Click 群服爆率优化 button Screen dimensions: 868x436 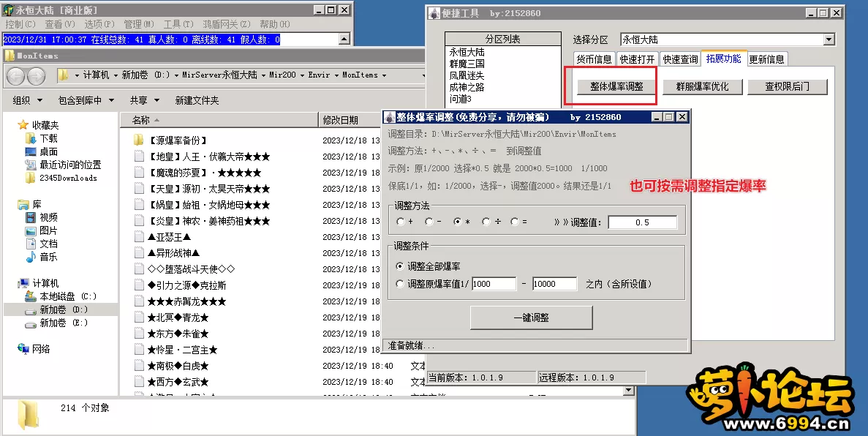(x=702, y=86)
